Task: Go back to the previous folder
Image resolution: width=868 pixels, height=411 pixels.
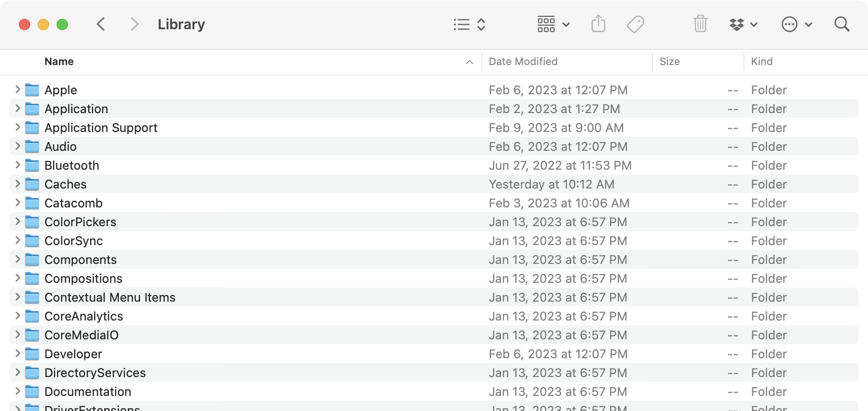Action: click(x=100, y=24)
